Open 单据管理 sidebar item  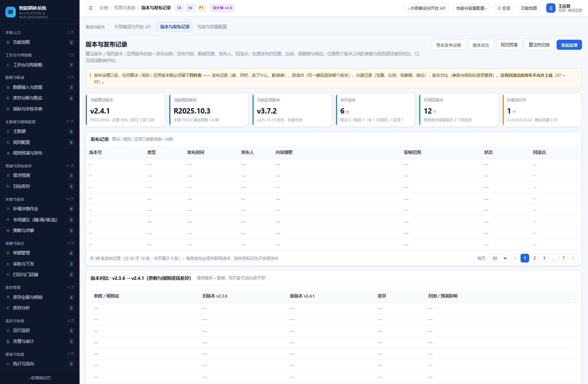click(40, 253)
